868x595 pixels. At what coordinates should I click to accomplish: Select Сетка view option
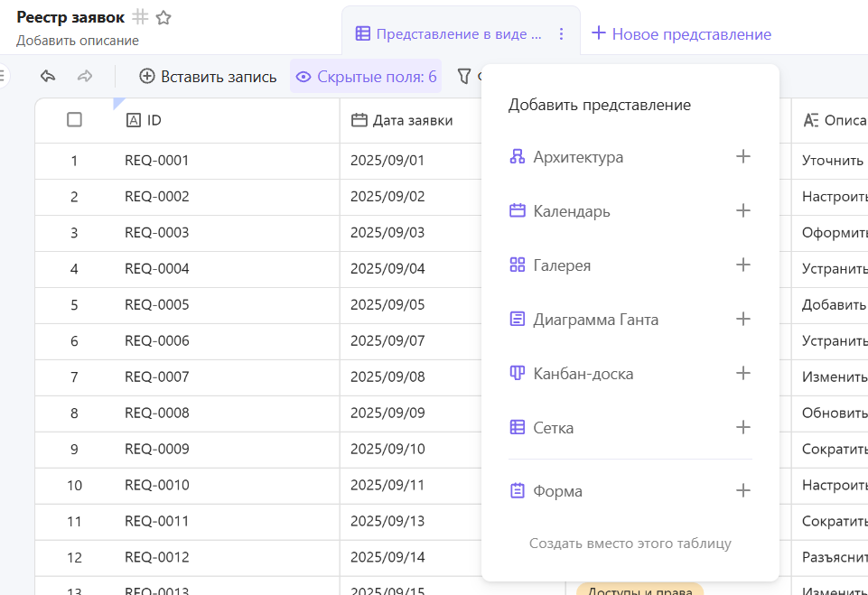pos(630,428)
